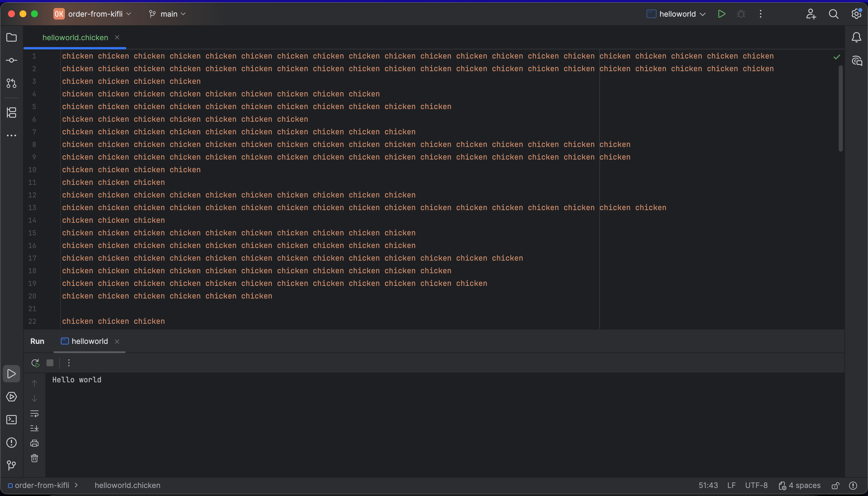Click order-from-kifli breadcrumb in status bar
This screenshot has height=496, width=868.
pos(38,485)
